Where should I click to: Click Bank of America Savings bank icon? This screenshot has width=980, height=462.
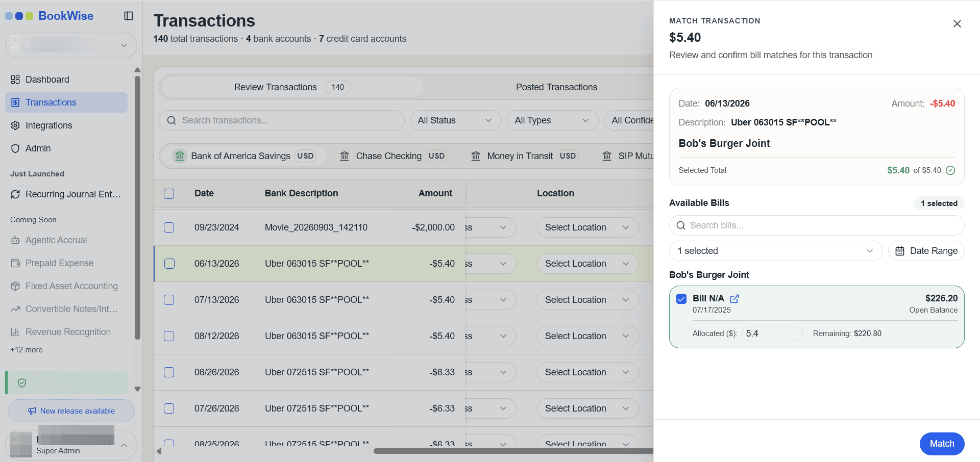pyautogui.click(x=179, y=156)
